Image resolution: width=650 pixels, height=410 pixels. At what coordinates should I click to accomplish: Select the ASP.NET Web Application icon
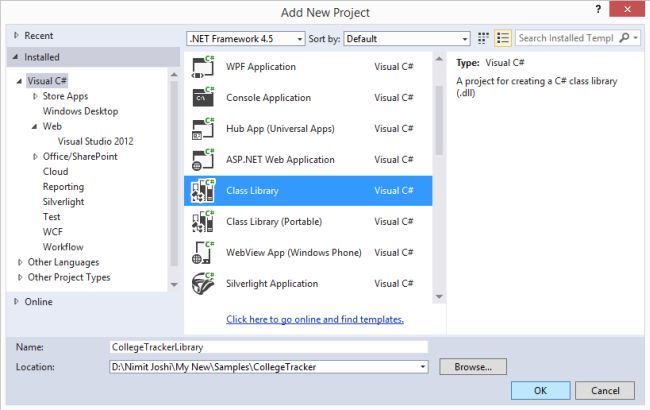pos(203,160)
